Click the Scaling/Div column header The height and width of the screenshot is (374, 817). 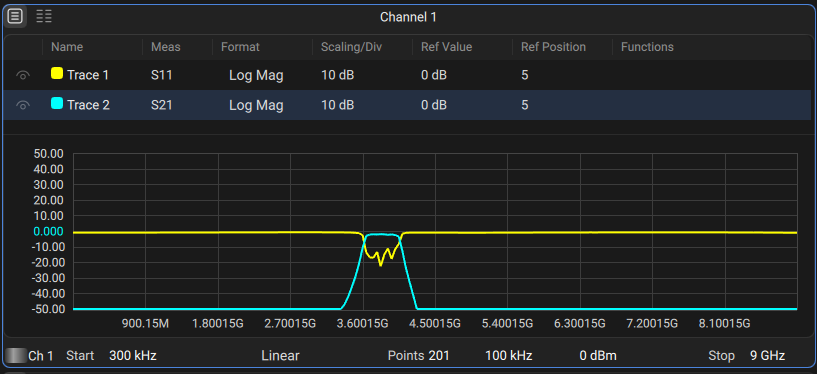pyautogui.click(x=352, y=47)
